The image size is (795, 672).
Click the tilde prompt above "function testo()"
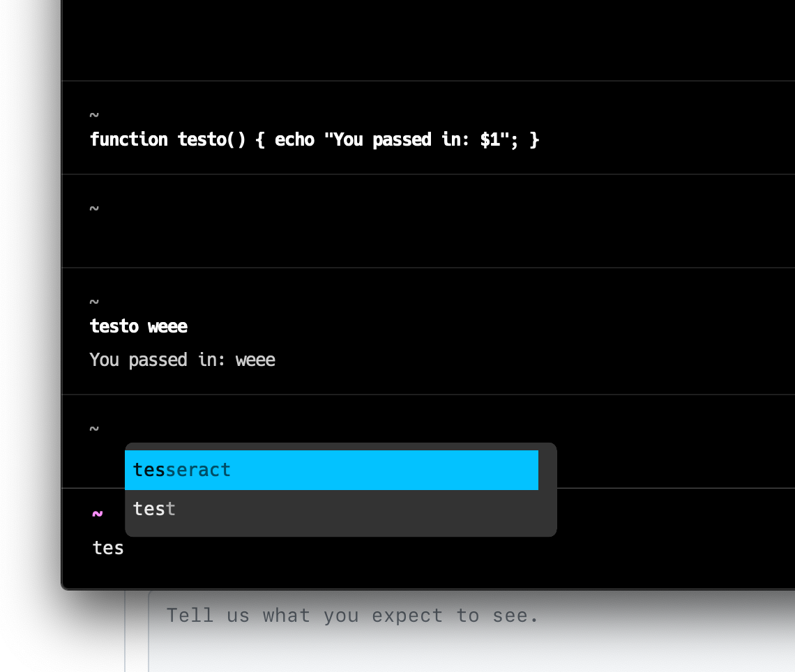point(93,115)
